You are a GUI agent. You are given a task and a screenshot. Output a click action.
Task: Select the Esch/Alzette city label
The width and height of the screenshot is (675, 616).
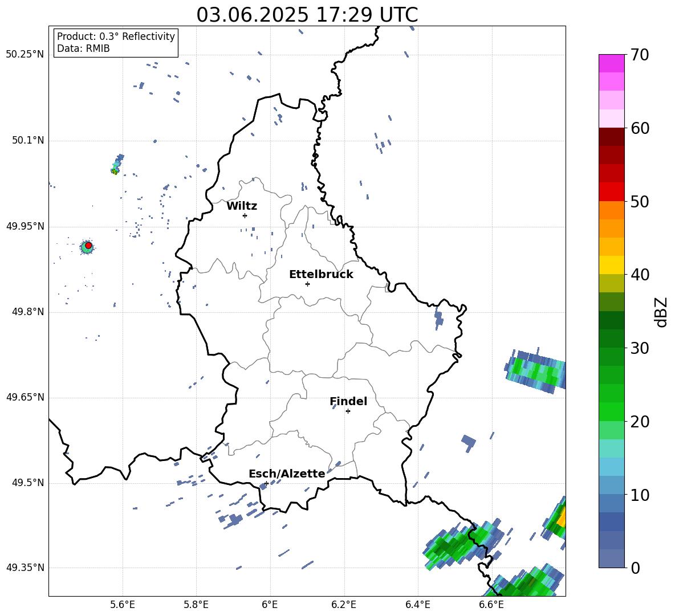tap(287, 474)
